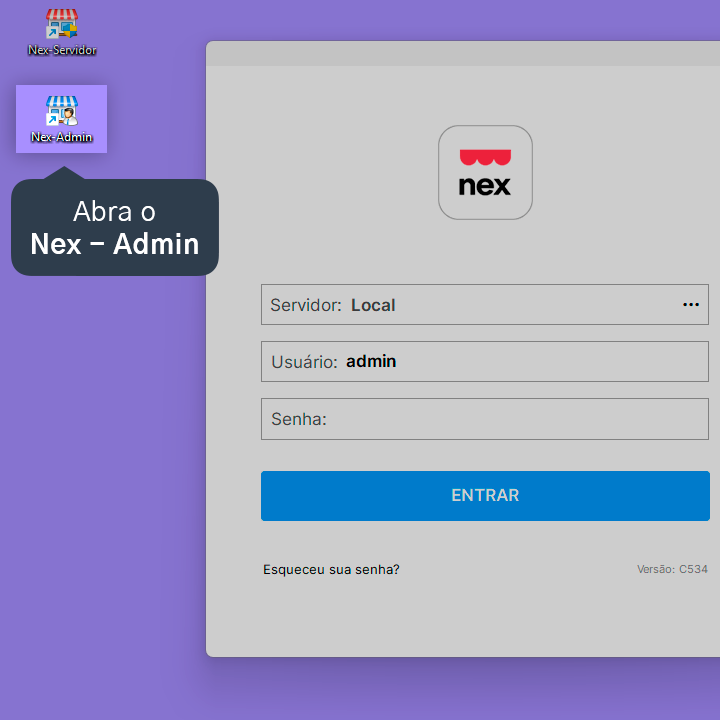This screenshot has width=720, height=720.
Task: Select the Servidor field showing Local
Action: tap(485, 304)
